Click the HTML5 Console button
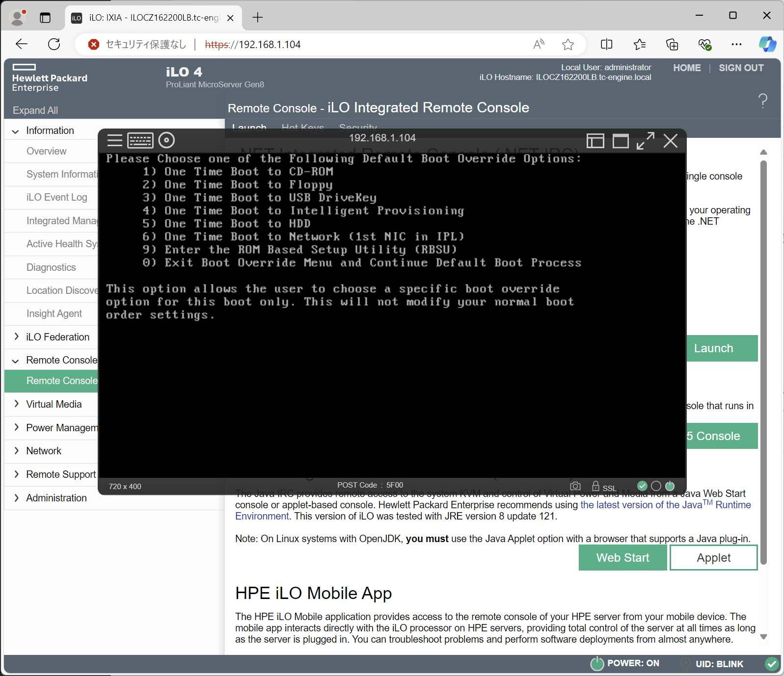Image resolution: width=784 pixels, height=676 pixels. (722, 436)
